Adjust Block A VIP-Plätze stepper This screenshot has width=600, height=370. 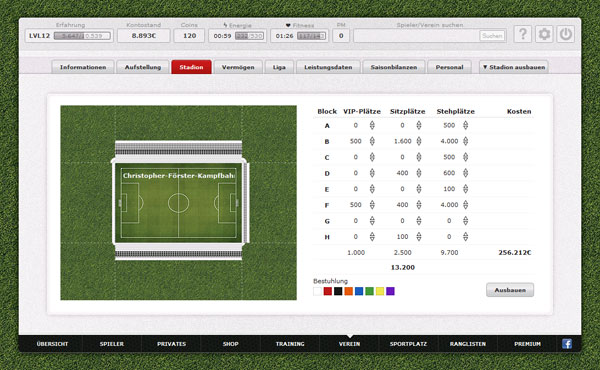click(x=372, y=125)
